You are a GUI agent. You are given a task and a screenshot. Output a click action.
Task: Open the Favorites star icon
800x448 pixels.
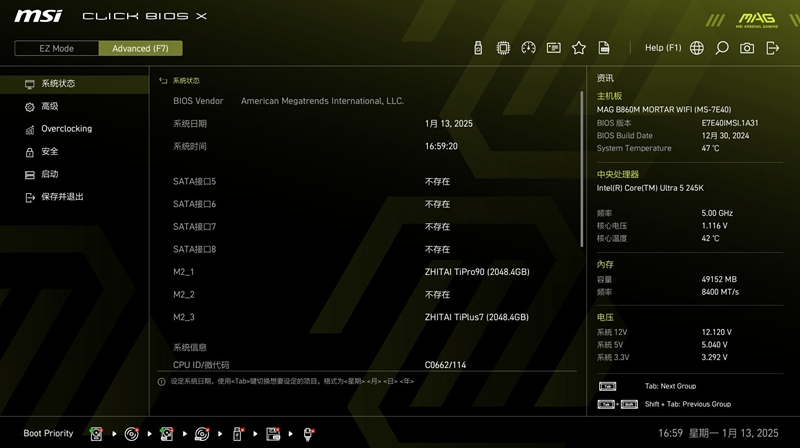[579, 48]
